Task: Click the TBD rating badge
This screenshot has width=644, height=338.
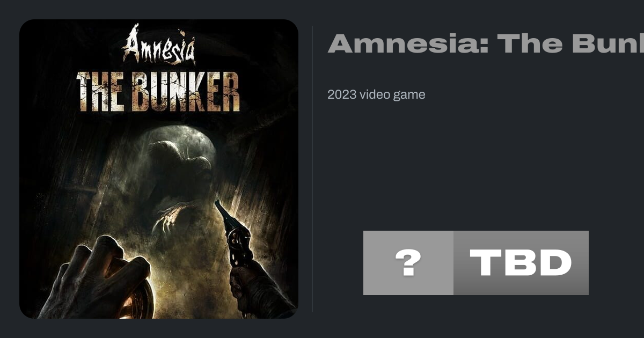Action: tap(521, 263)
